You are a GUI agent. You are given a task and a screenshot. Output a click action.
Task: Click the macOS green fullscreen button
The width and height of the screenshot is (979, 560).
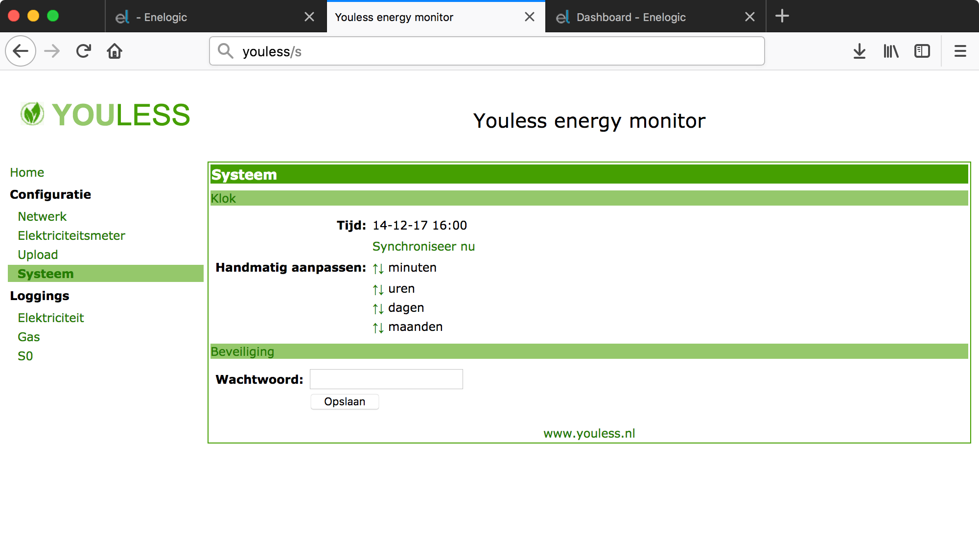point(53,16)
